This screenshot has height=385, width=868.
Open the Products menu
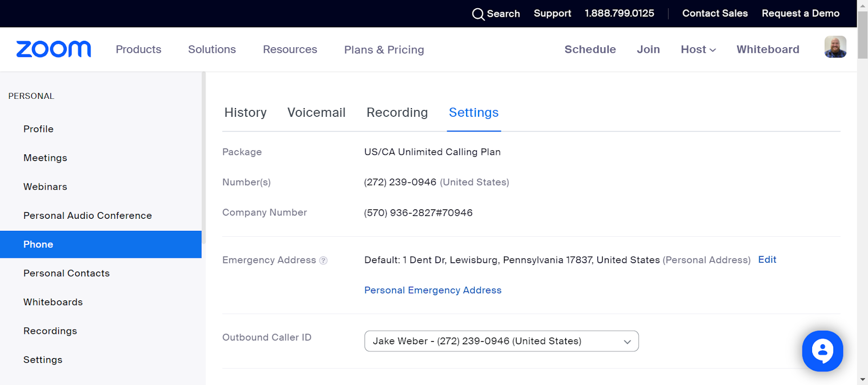pos(138,49)
